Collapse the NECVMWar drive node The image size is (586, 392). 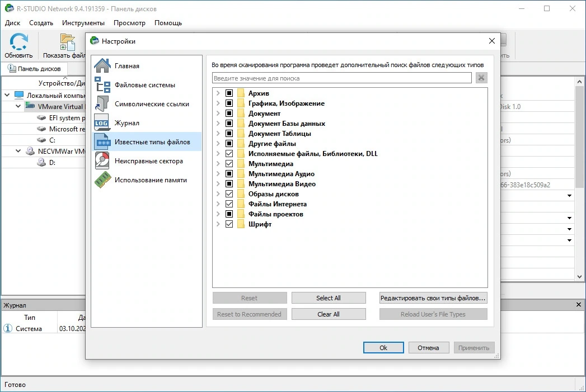18,151
